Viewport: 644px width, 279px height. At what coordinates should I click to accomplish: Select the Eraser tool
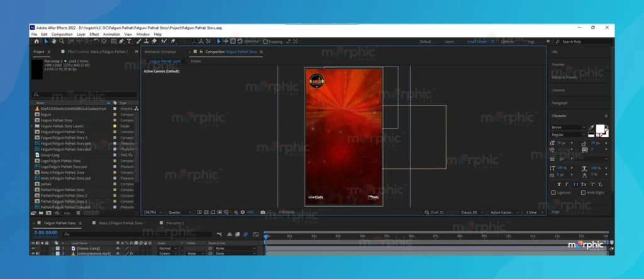[154, 41]
